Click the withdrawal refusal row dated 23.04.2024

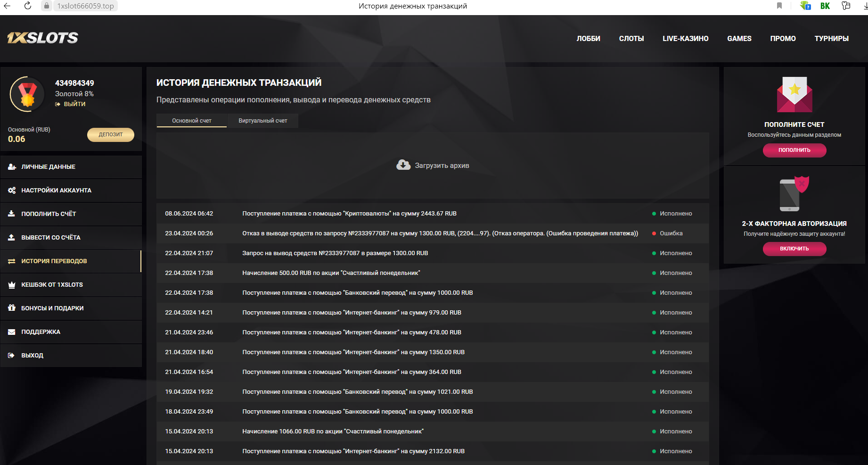[x=433, y=233]
